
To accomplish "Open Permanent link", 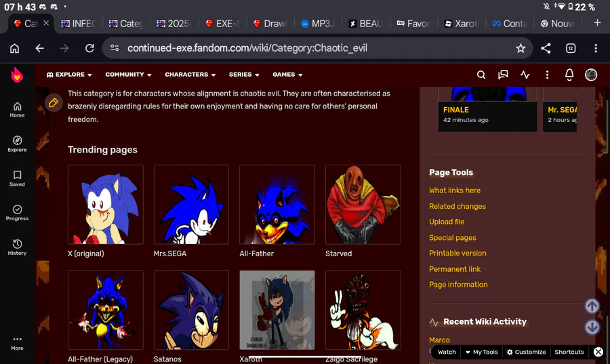I will [x=454, y=269].
